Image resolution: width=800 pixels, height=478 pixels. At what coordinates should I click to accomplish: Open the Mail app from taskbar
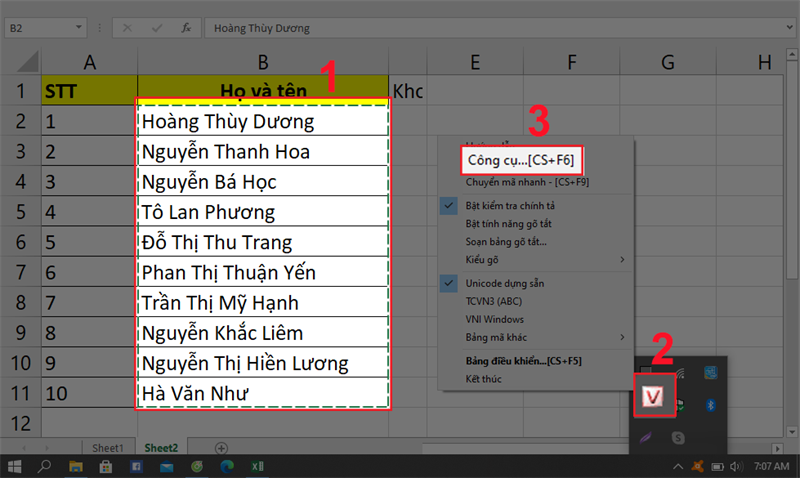(166, 466)
